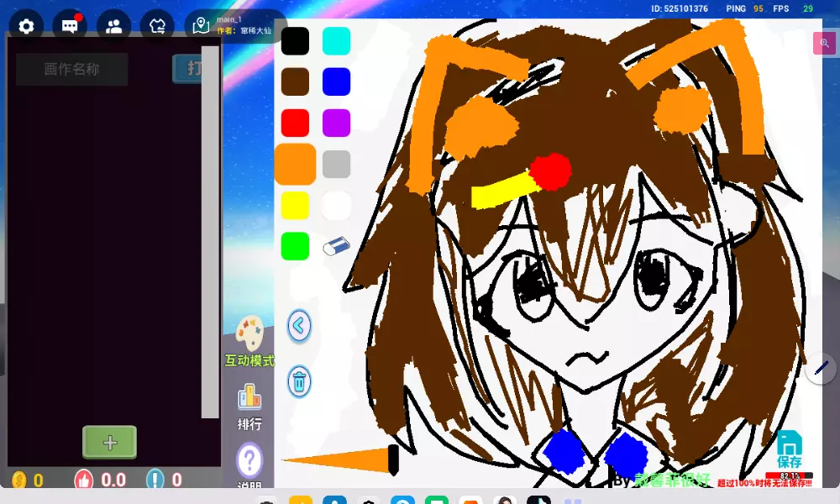The height and width of the screenshot is (504, 840).
Task: Click the blue exclamation report icon
Action: point(155,480)
